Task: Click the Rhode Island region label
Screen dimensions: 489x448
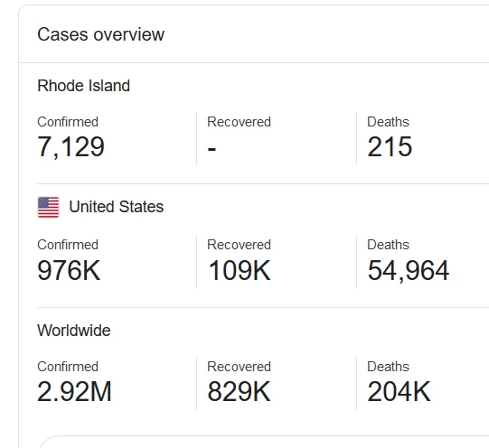Action: pyautogui.click(x=83, y=86)
